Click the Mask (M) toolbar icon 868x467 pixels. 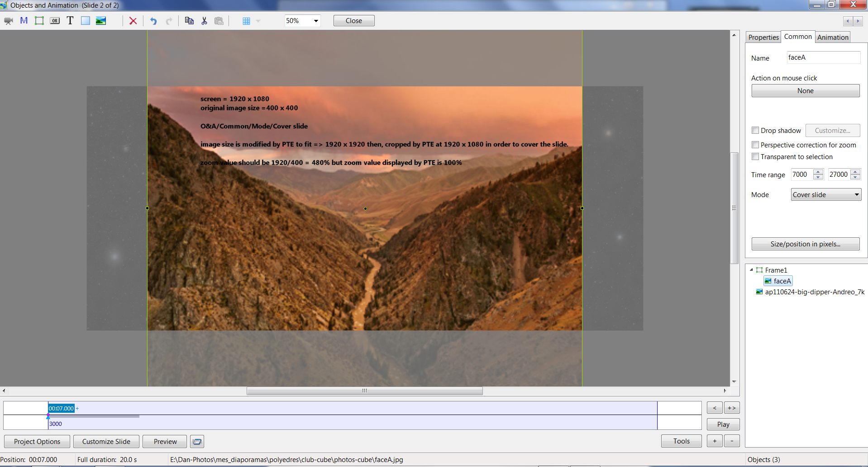pos(24,21)
